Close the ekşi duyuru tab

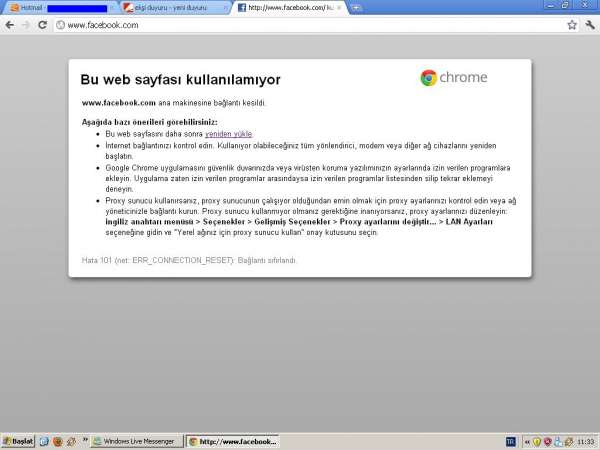point(225,8)
